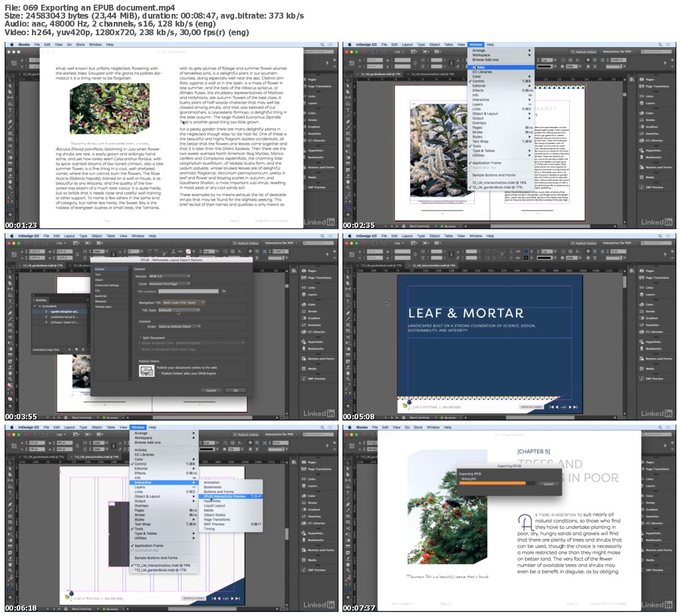Open the Version EPUB 3.0 dropdown

[170, 276]
